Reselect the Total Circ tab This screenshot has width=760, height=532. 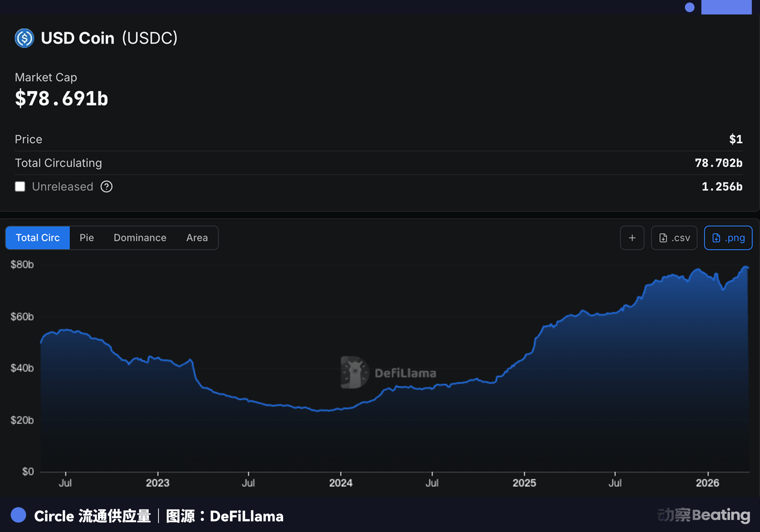[x=37, y=238]
